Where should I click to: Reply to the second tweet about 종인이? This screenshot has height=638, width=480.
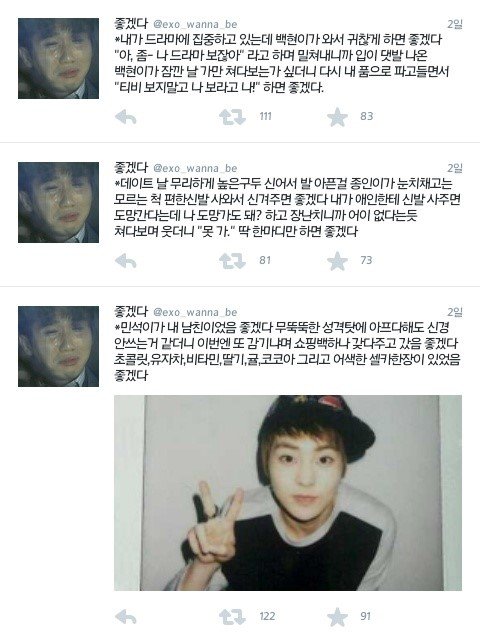tap(126, 261)
